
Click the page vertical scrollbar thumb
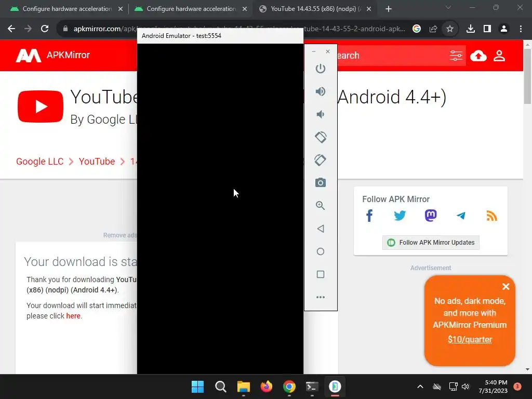(527, 76)
